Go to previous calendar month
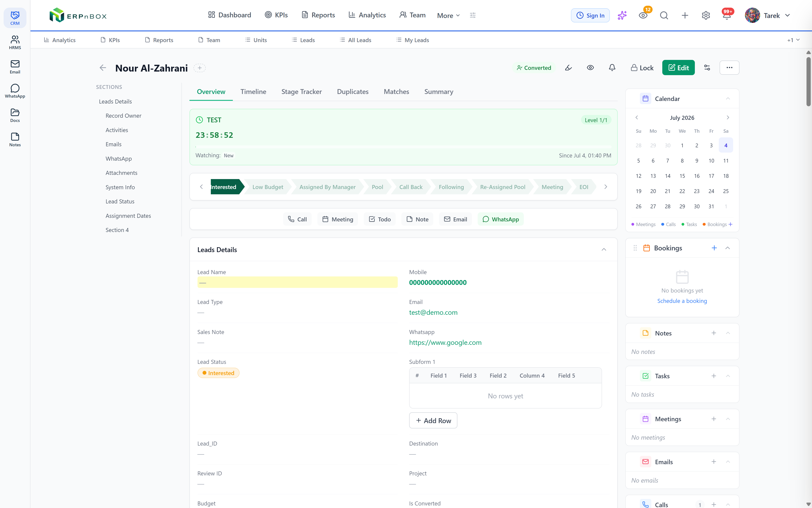 coord(636,118)
